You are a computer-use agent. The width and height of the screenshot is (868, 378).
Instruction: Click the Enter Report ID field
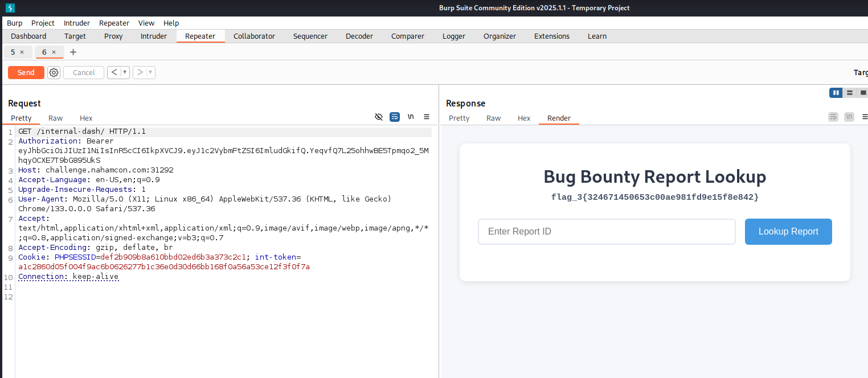point(607,232)
